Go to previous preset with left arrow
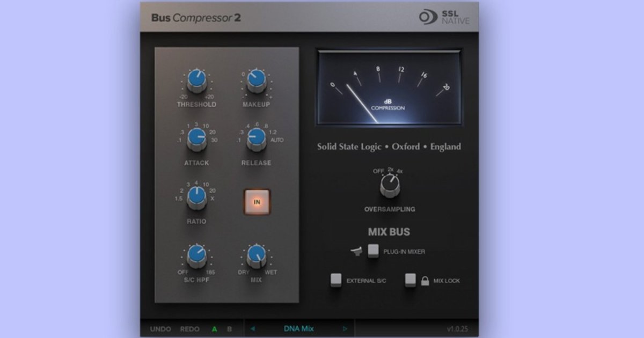This screenshot has width=644, height=338. [x=253, y=329]
